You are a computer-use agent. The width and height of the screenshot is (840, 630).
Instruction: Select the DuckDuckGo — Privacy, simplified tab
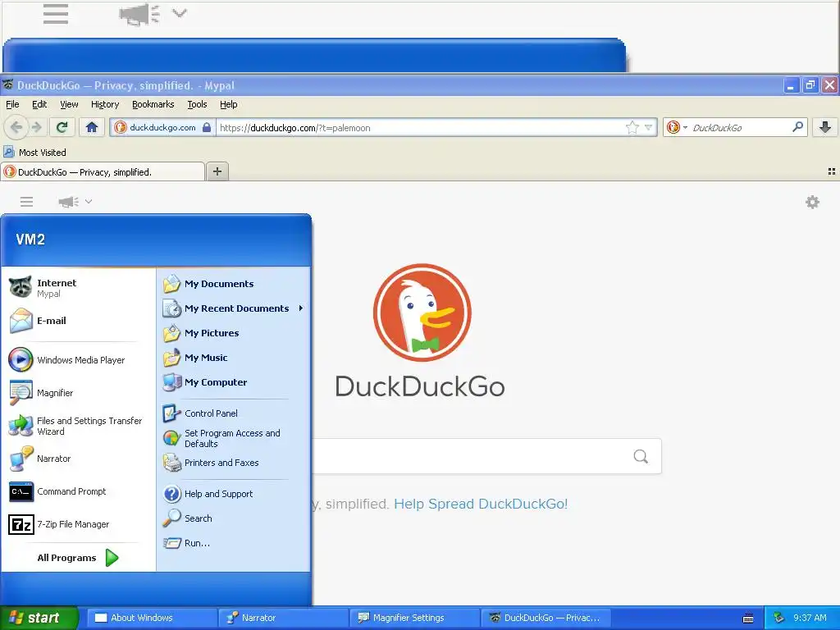[103, 172]
